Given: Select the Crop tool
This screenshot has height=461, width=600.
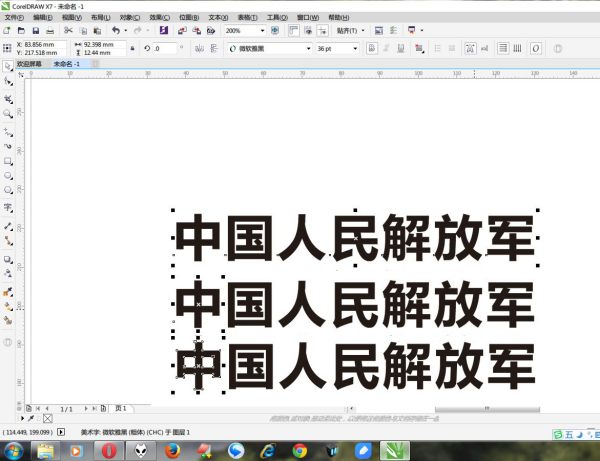Looking at the screenshot, I should [8, 99].
